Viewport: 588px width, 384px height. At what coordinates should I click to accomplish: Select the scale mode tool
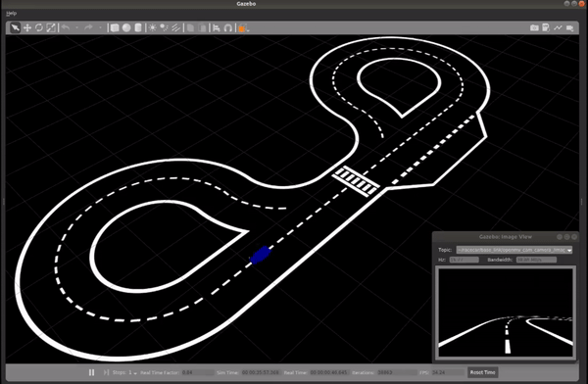51,28
